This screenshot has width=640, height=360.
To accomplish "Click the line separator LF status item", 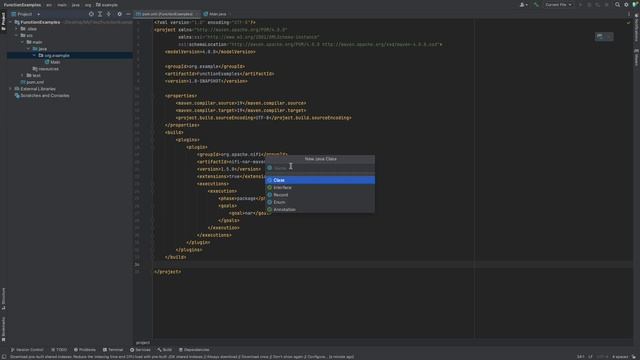I will (590, 356).
